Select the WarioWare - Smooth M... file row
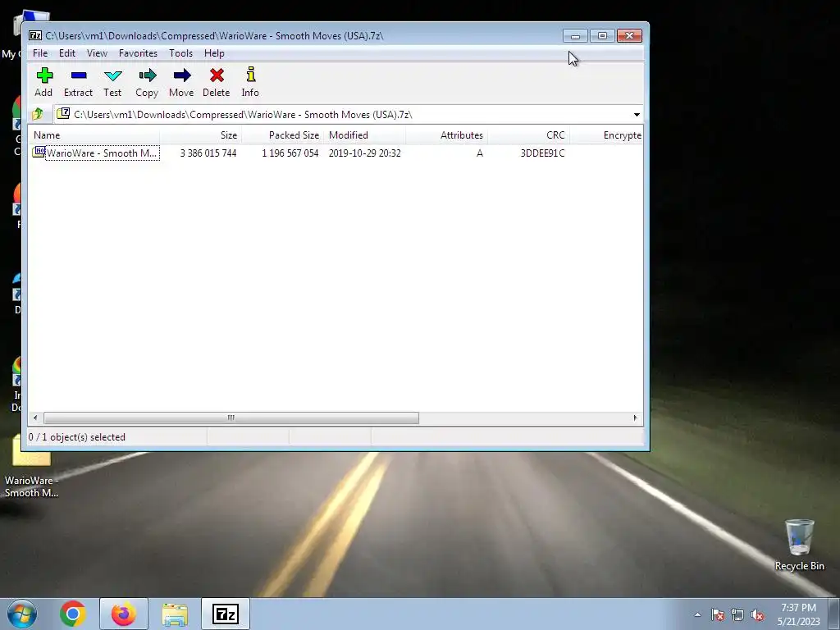The width and height of the screenshot is (840, 630). pos(336,153)
